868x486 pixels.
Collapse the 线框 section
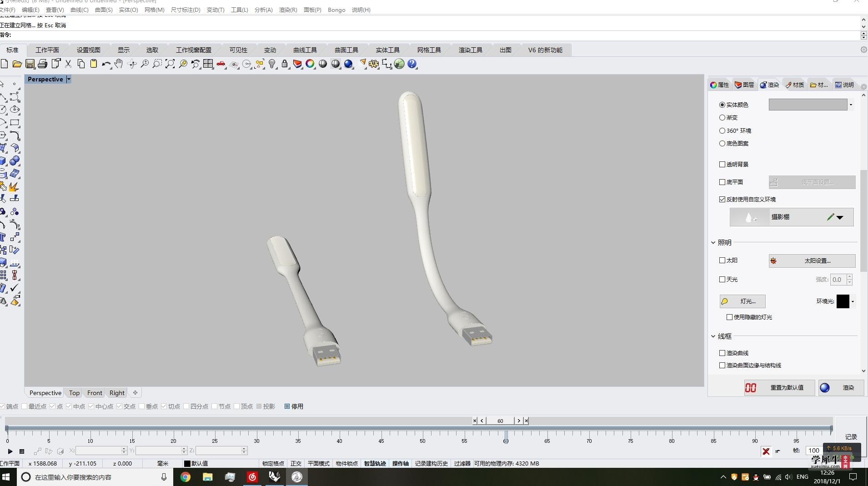point(713,336)
